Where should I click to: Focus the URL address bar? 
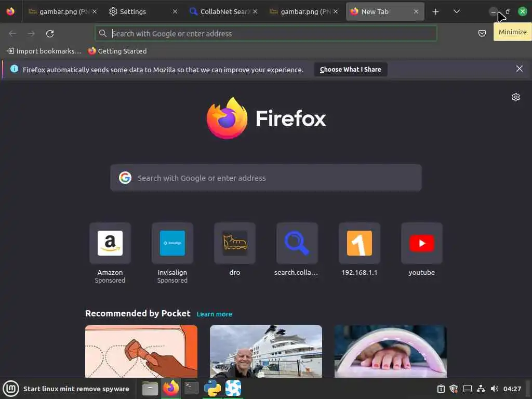point(266,33)
